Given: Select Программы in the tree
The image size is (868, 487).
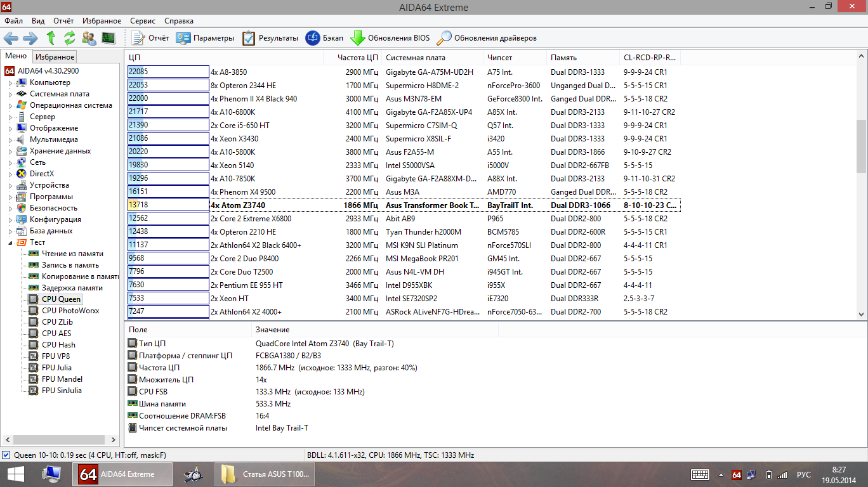Looking at the screenshot, I should pyautogui.click(x=51, y=197).
